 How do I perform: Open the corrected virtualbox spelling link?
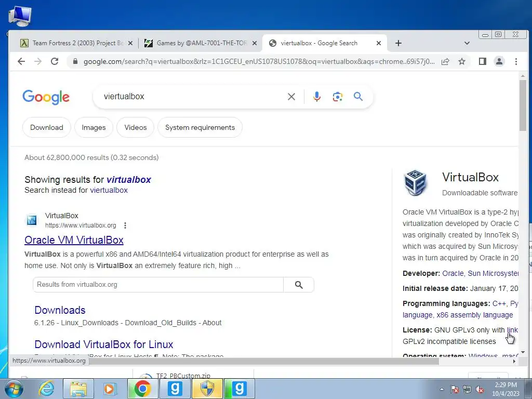point(129,179)
